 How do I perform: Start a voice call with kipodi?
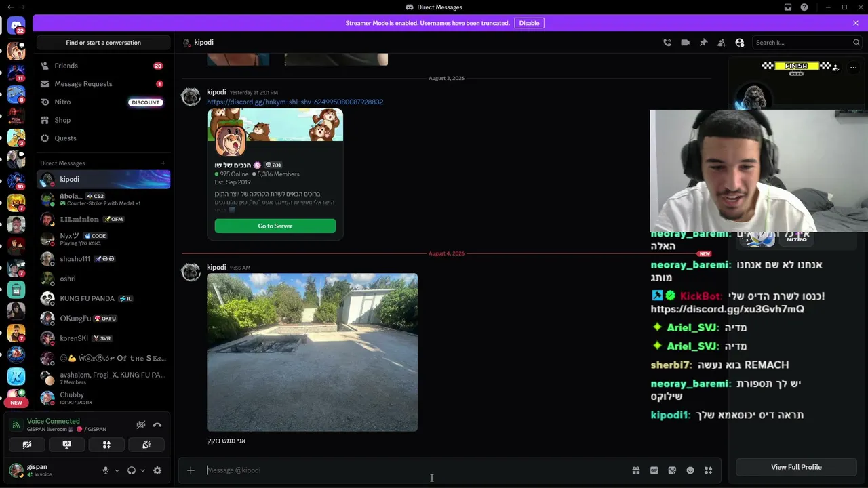point(667,42)
